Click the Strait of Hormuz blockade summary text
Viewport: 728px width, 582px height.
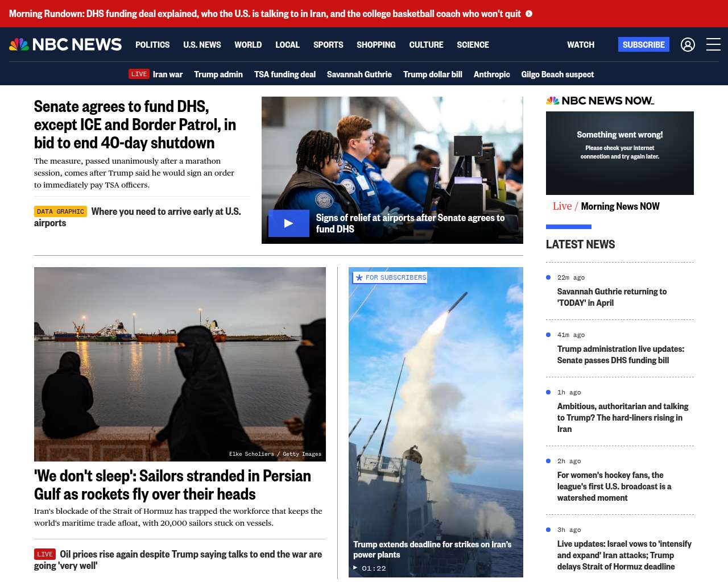[x=178, y=517]
